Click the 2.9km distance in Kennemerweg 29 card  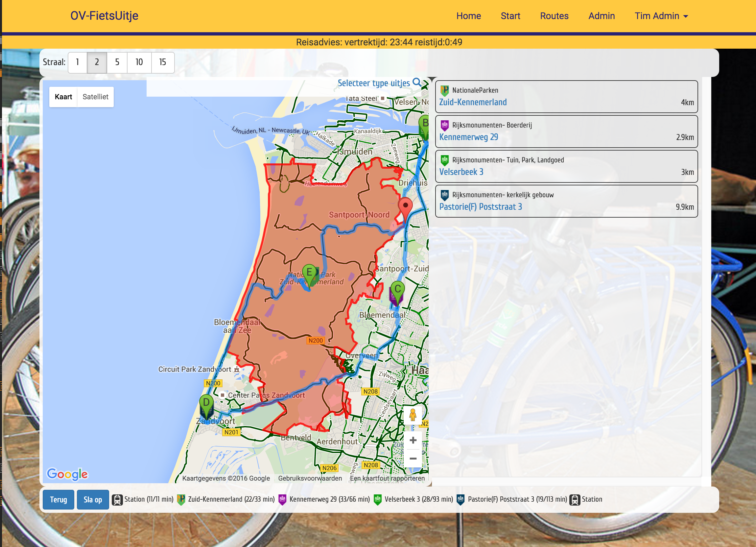[x=685, y=137]
